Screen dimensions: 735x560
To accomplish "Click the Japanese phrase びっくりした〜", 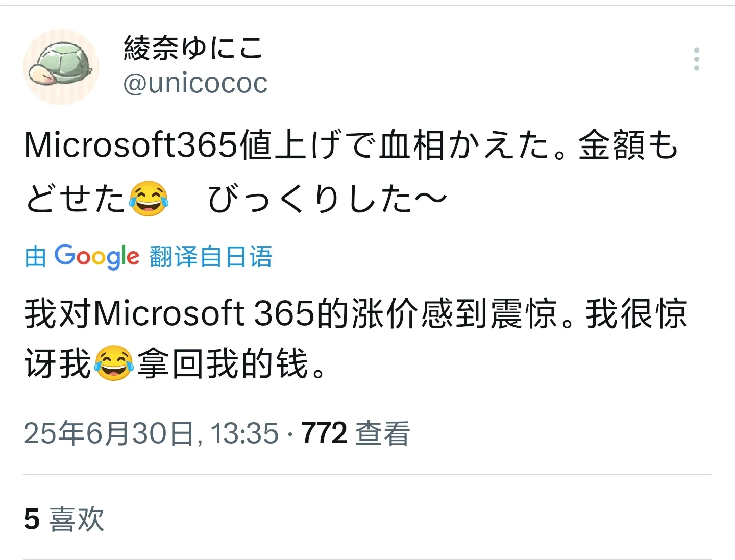I will click(x=327, y=199).
